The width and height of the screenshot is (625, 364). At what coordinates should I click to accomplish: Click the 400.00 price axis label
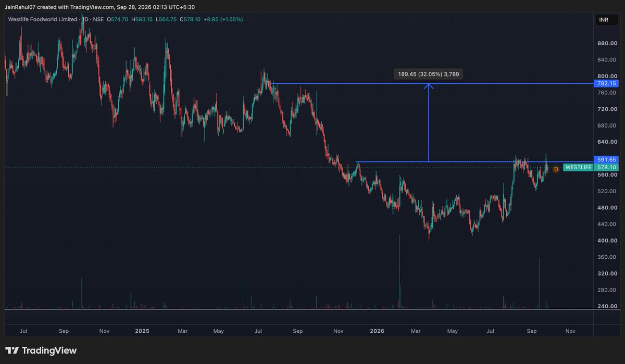[607, 241]
